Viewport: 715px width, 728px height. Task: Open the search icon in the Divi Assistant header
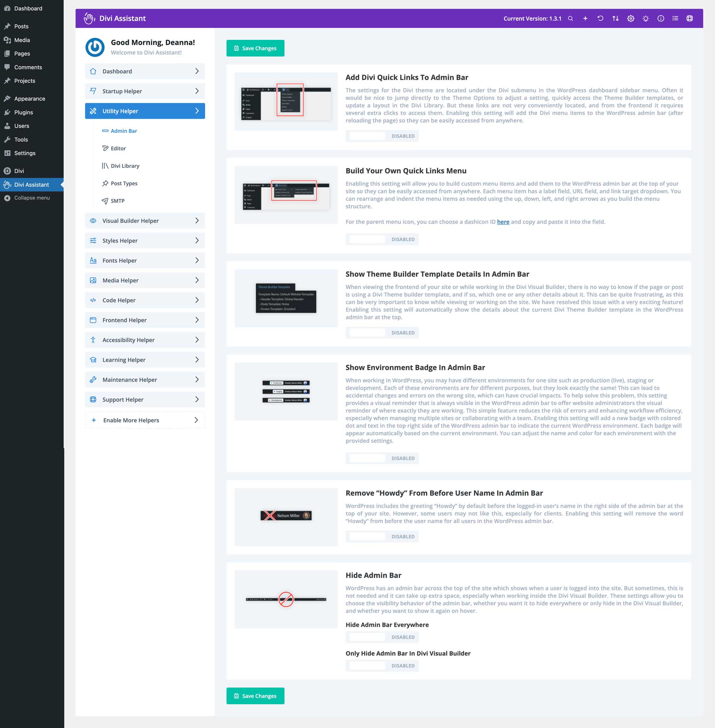(x=570, y=18)
